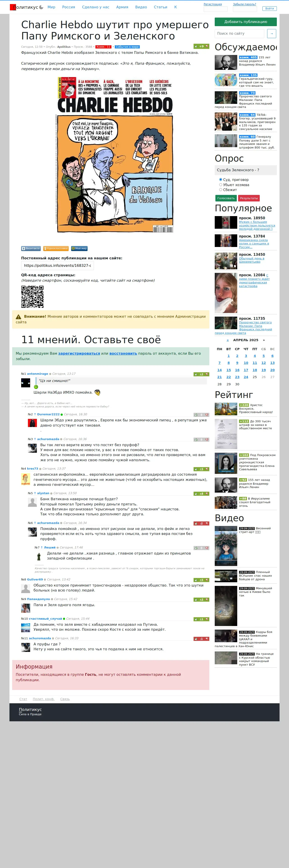Dislike Duremar2222's comment №2
289x868 pixels.
tap(207, 415)
